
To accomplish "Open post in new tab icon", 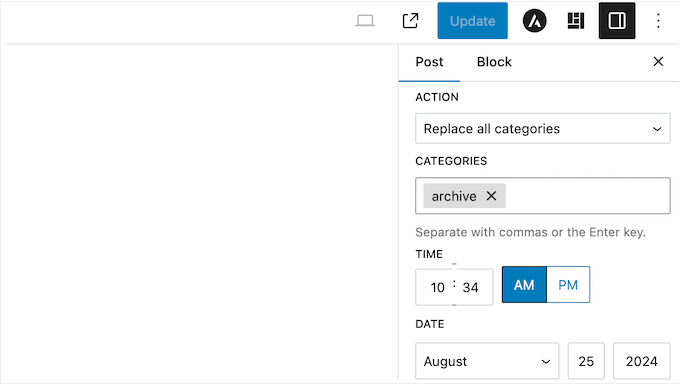I will (410, 21).
